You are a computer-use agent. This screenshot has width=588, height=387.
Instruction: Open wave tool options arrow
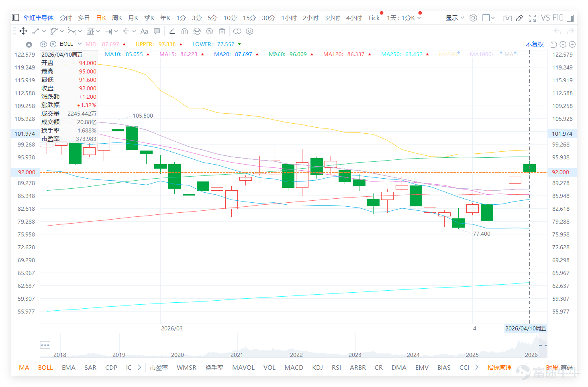tap(80, 31)
